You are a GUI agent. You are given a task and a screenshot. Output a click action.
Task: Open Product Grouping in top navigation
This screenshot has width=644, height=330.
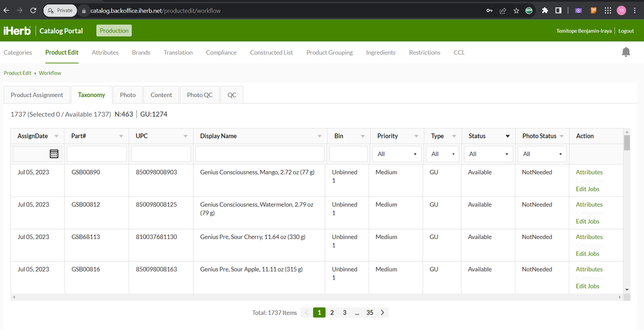click(x=330, y=53)
